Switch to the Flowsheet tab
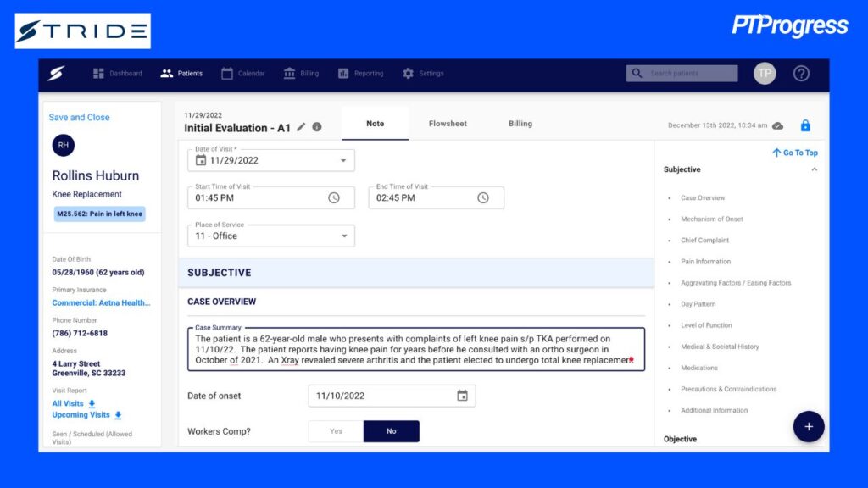Screen dimensions: 868x488 448,124
